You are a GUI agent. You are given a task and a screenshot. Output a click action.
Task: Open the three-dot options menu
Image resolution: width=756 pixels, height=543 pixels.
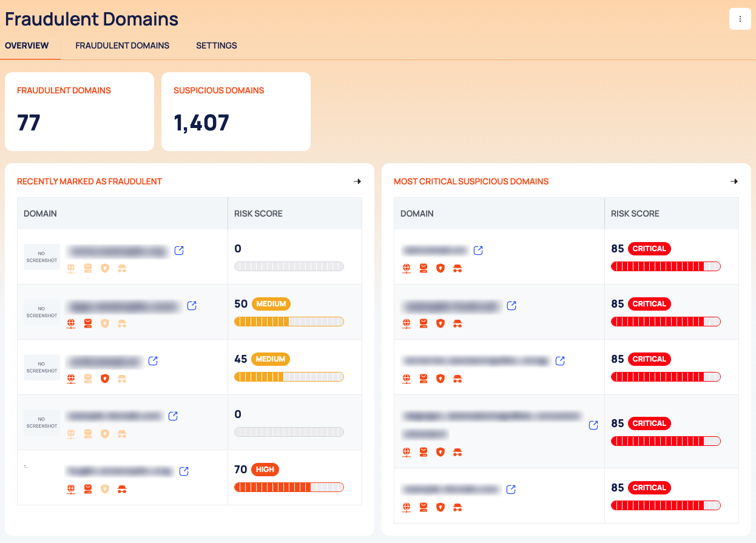[740, 19]
